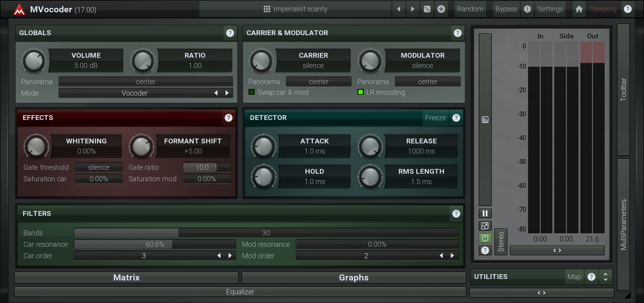Select next Mode with right arrow
644x303 pixels.
227,93
